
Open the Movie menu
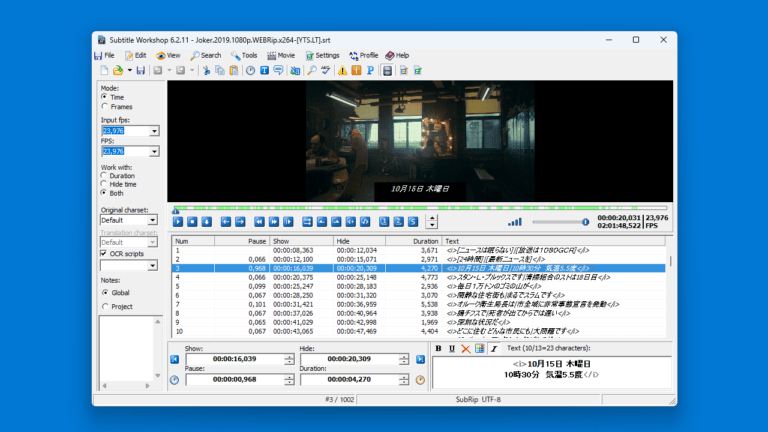pos(281,55)
